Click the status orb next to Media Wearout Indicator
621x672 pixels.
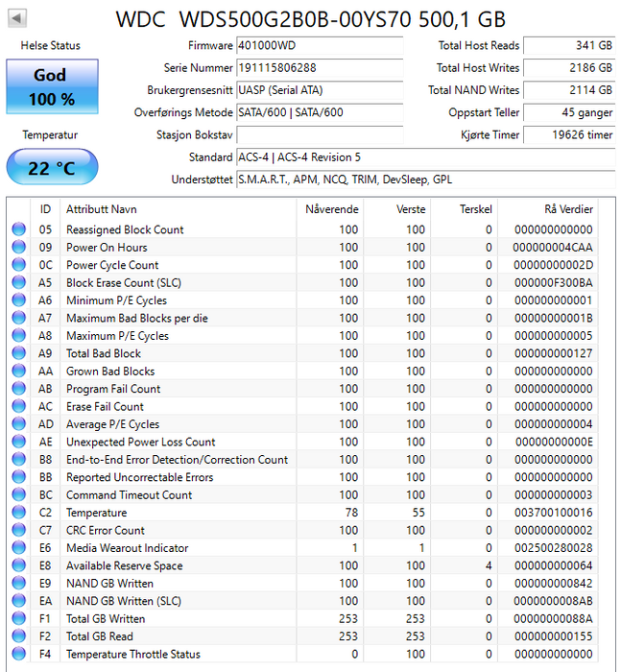point(18,548)
